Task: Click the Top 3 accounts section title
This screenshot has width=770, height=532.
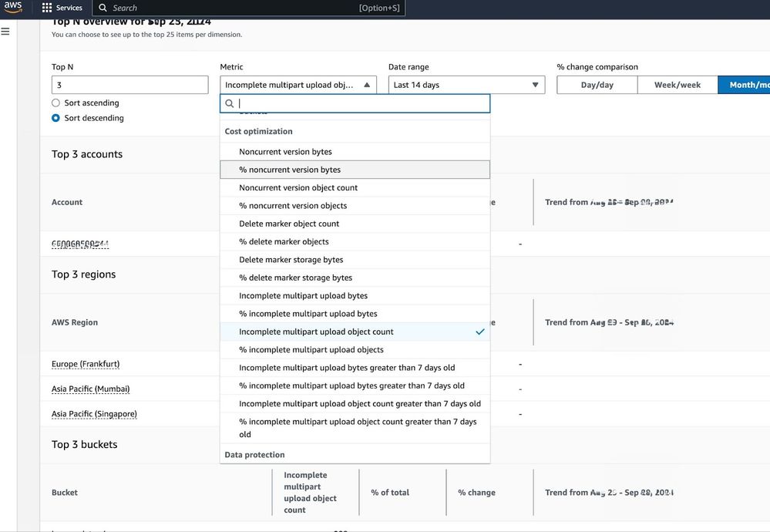Action: pyautogui.click(x=87, y=154)
